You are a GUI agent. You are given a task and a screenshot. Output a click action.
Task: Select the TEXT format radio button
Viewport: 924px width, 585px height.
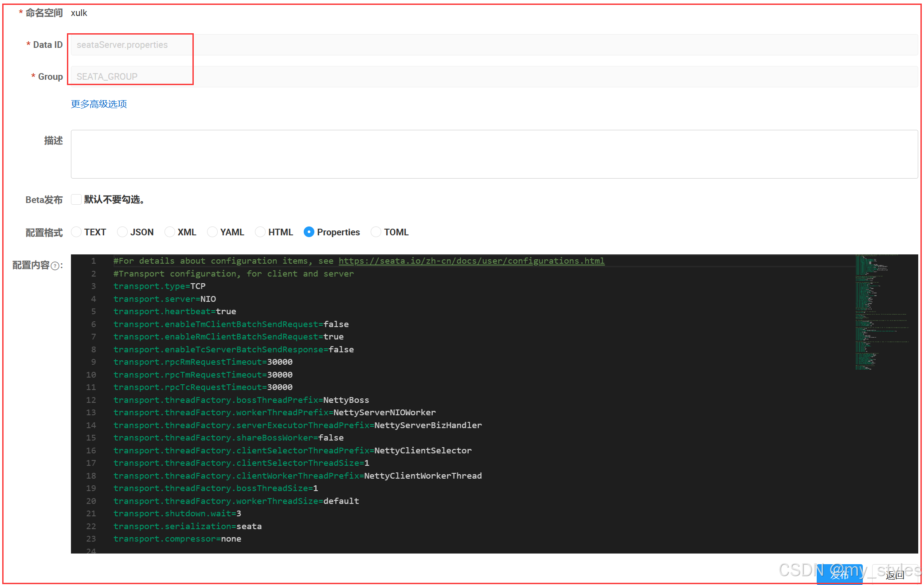coord(76,232)
